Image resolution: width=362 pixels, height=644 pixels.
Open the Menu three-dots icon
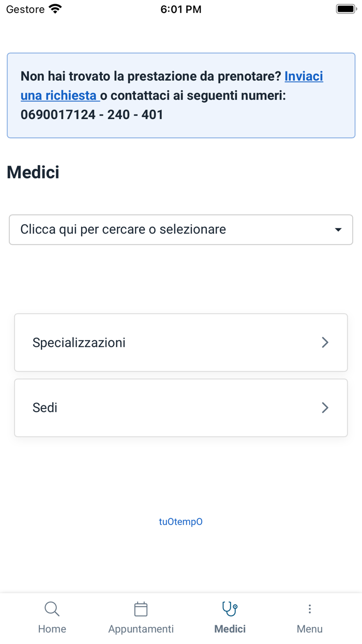coord(309,609)
